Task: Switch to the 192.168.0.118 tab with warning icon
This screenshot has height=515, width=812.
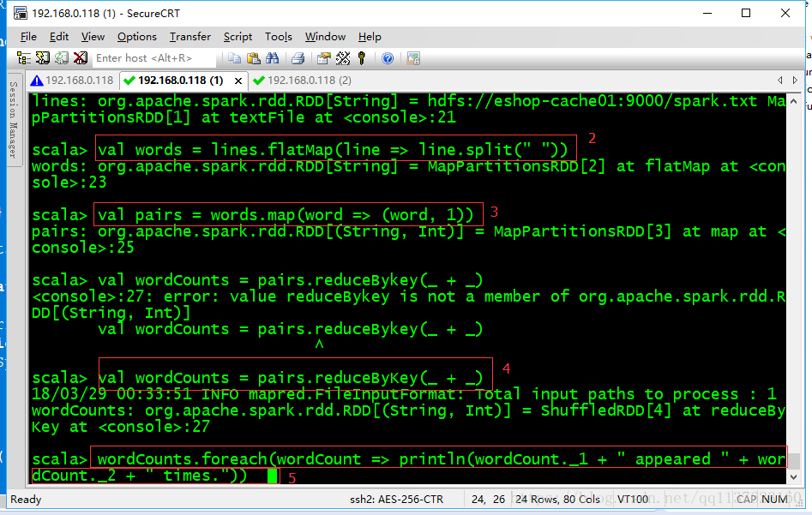Action: pyautogui.click(x=72, y=81)
